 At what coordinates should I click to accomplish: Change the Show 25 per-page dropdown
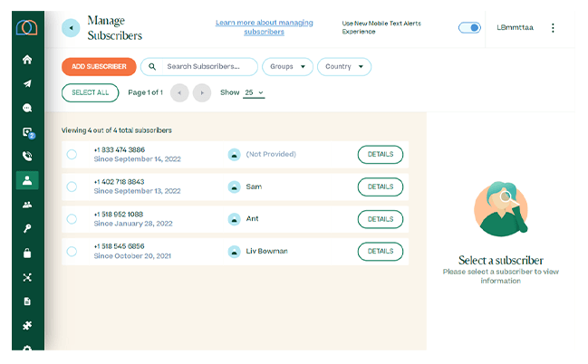254,92
